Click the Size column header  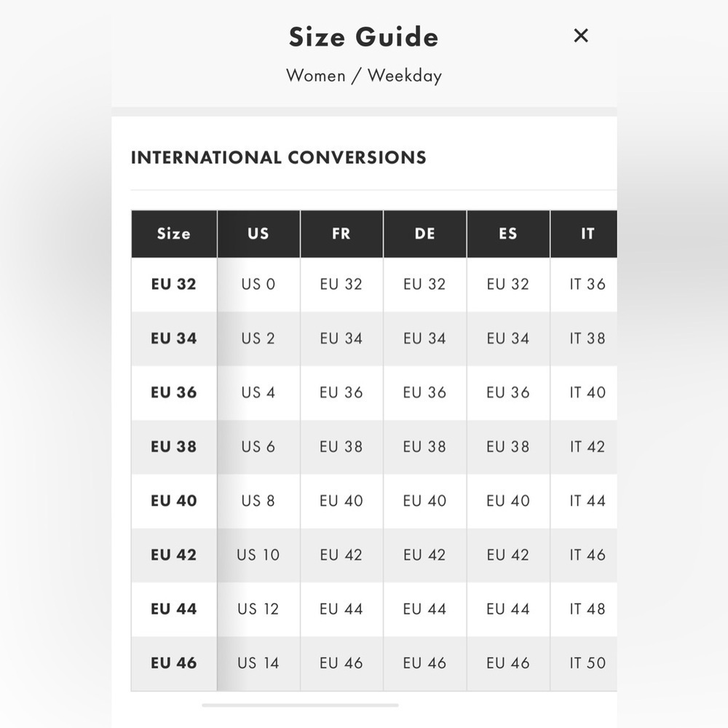[174, 234]
